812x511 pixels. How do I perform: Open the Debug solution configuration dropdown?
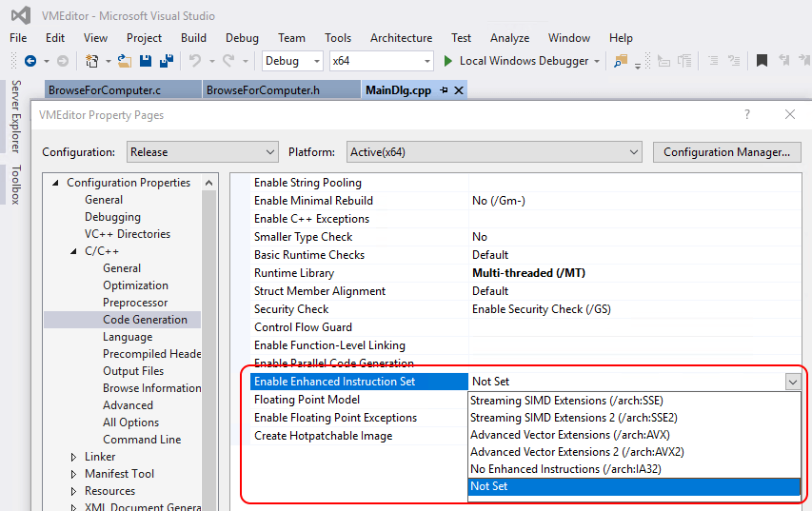(292, 61)
